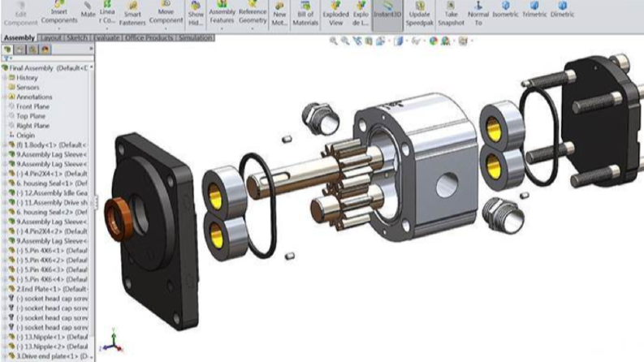Viewport: 644px width, 362px height.
Task: Return to Previous View
Action: tap(357, 41)
